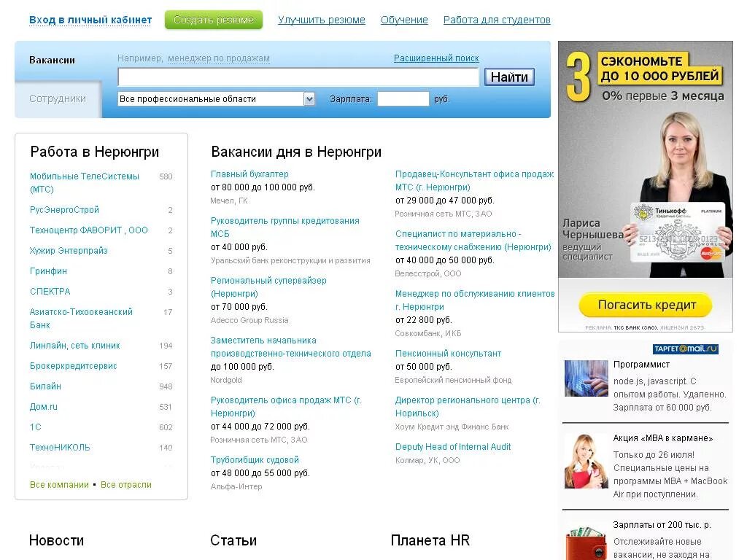Select СПЕКТРА in company list
The height and width of the screenshot is (560, 747).
(x=50, y=292)
